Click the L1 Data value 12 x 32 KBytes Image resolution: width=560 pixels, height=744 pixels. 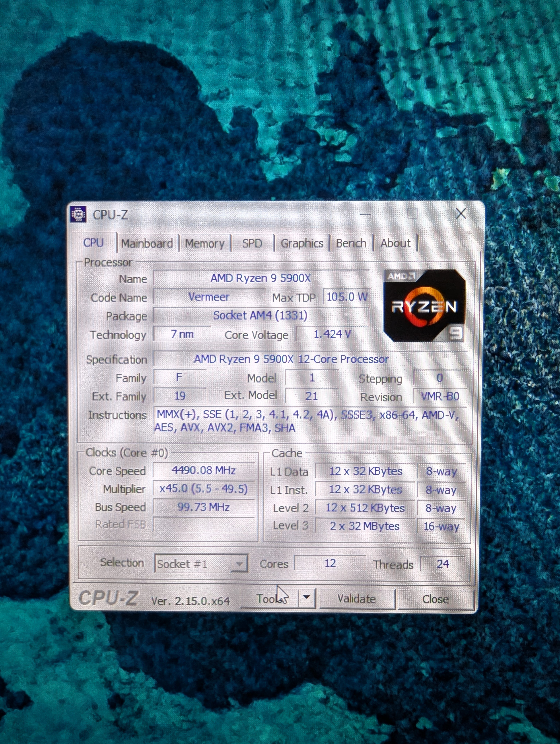click(365, 471)
